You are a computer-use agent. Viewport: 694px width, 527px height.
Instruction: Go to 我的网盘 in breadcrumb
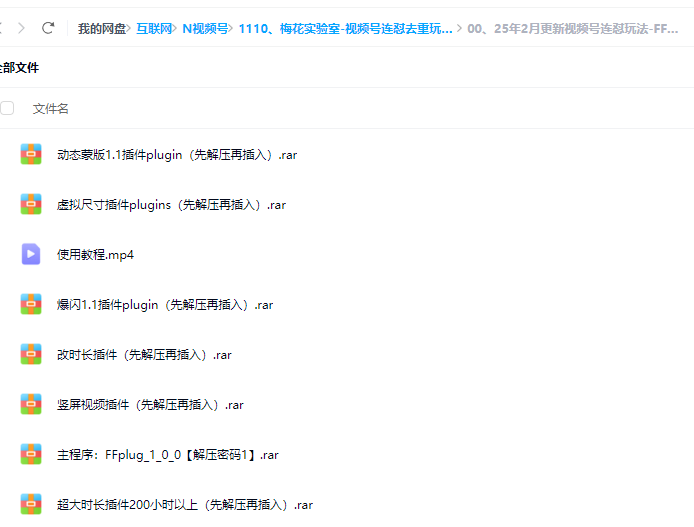pyautogui.click(x=102, y=29)
